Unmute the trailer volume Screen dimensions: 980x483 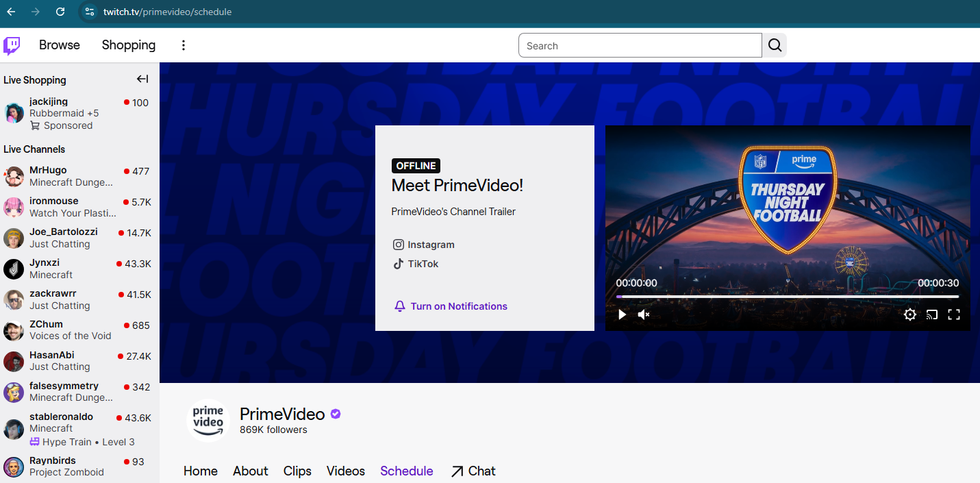[644, 314]
